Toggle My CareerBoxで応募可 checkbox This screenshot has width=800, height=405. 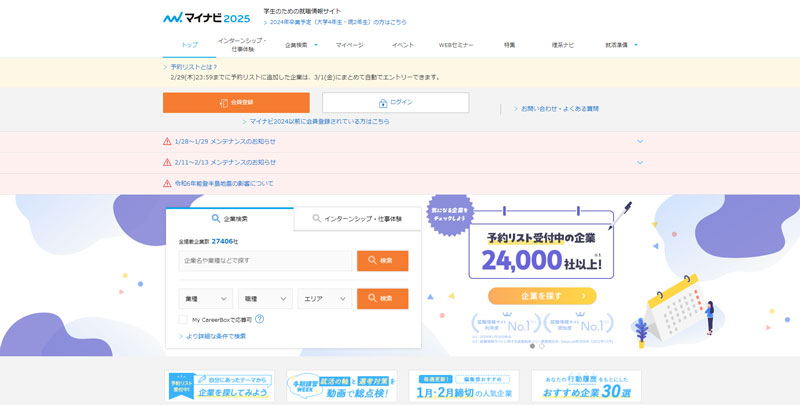click(183, 319)
